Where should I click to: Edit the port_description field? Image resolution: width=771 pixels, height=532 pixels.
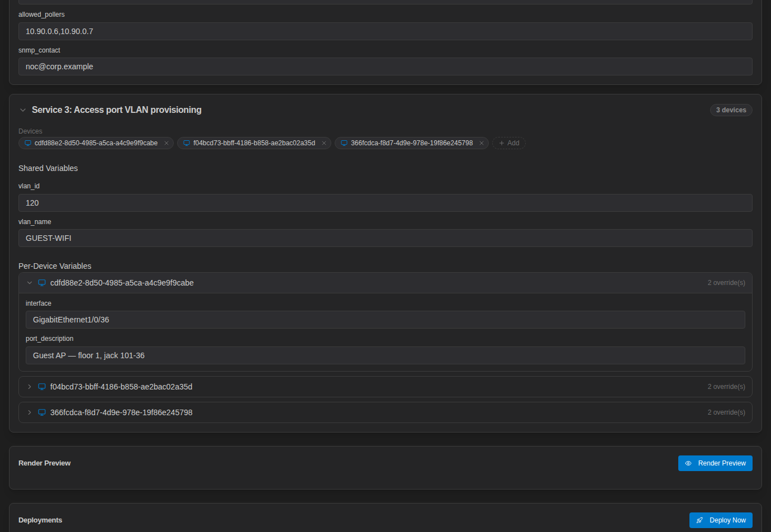tap(385, 355)
